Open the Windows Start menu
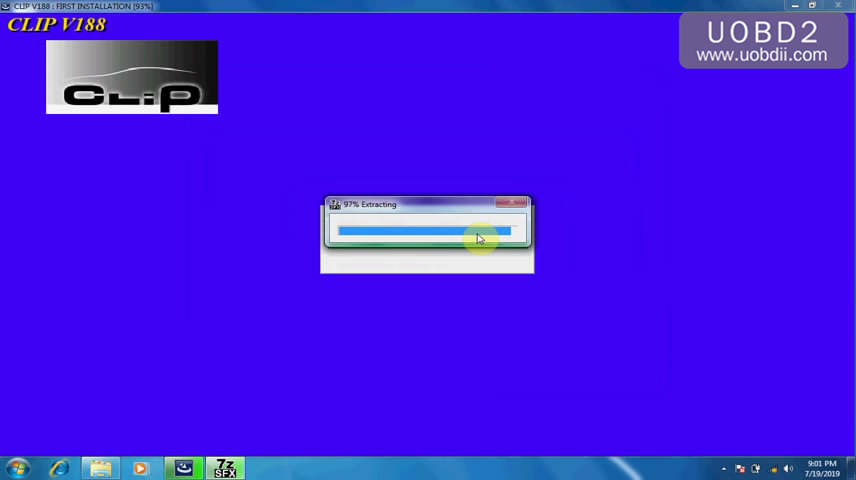Viewport: 856px width, 480px height. click(x=17, y=468)
